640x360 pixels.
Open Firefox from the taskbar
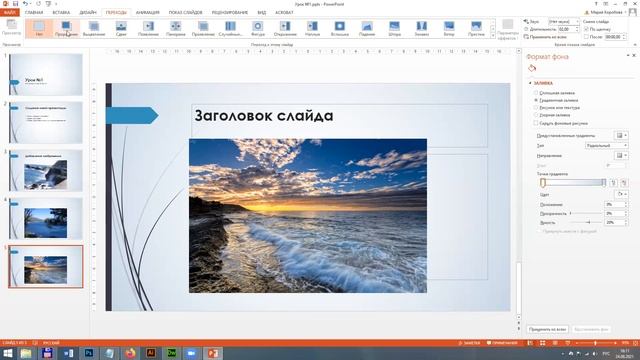coord(130,353)
